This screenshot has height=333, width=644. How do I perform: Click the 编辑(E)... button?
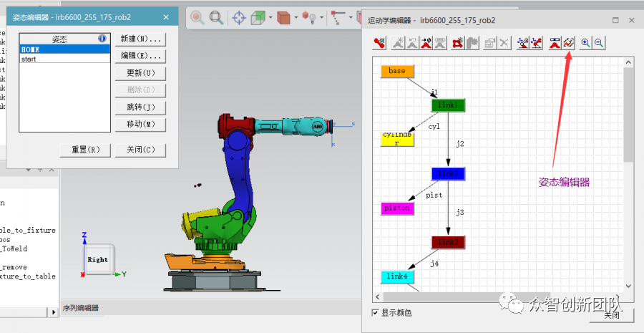tap(140, 56)
